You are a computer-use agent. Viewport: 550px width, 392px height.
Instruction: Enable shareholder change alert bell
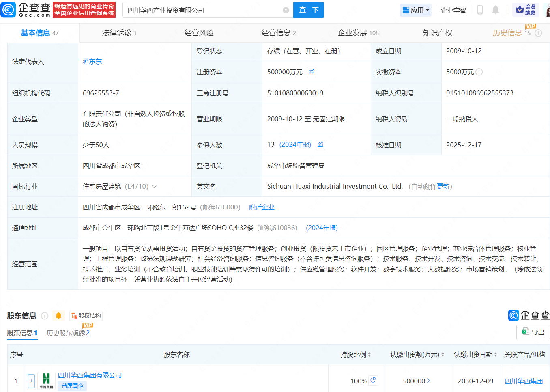[x=59, y=316]
